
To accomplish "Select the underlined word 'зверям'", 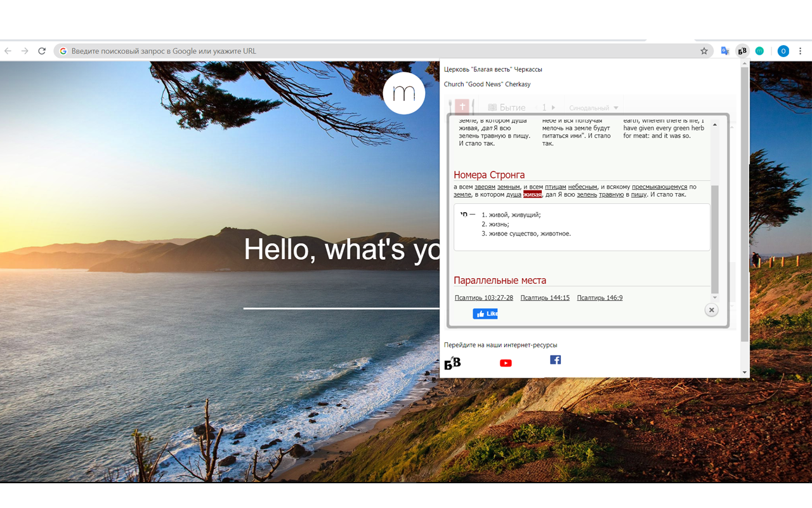I will (x=485, y=187).
